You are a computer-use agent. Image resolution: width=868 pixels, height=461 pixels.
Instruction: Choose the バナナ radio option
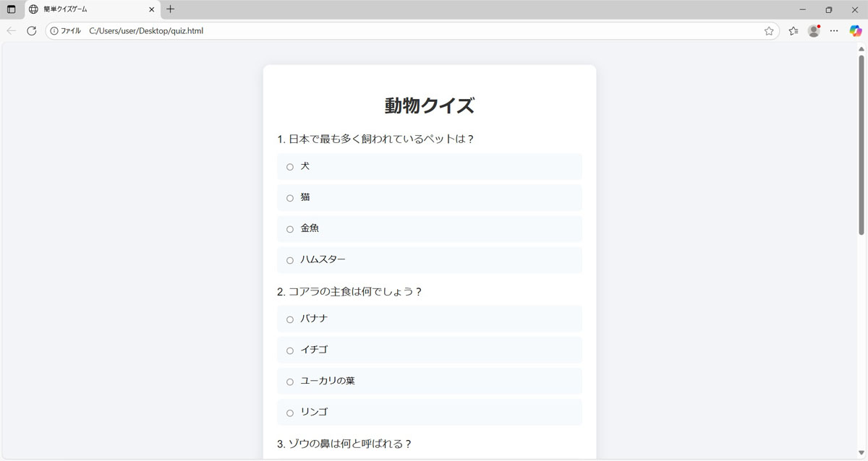click(x=290, y=319)
